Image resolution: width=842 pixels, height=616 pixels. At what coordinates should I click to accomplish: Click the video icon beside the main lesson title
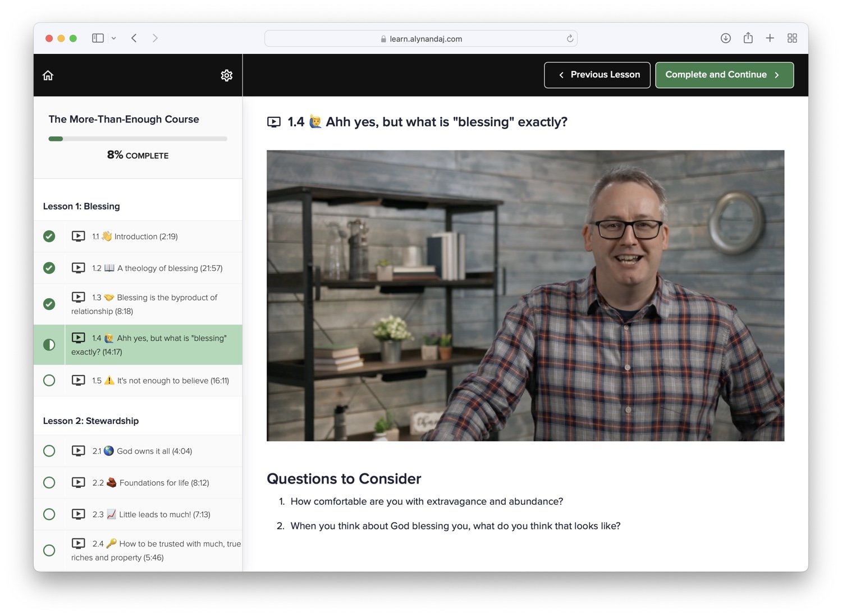point(274,122)
